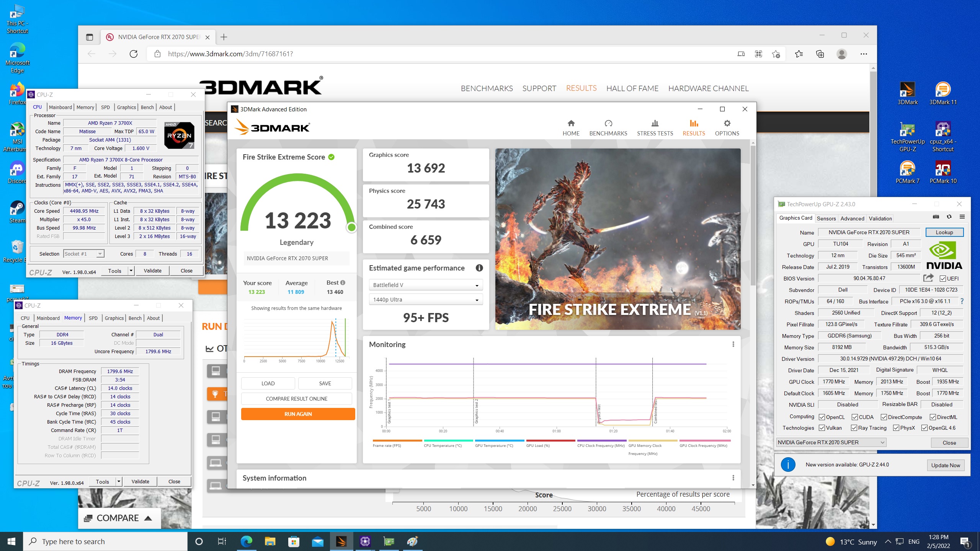The image size is (980, 551).
Task: Click Update Now in GPU-Z notice
Action: coord(946,465)
